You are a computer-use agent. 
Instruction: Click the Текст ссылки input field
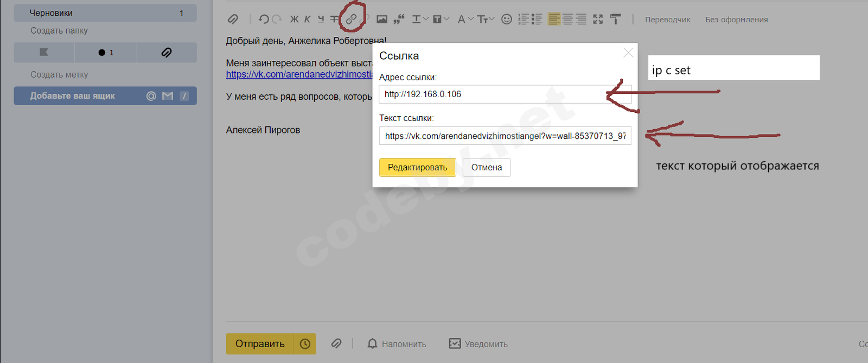[505, 136]
